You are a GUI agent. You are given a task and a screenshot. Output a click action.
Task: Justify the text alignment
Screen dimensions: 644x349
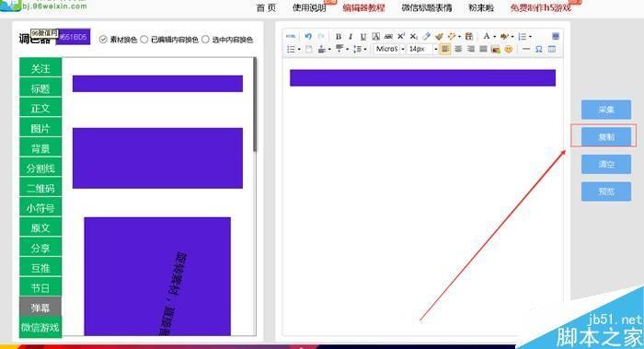tap(483, 49)
